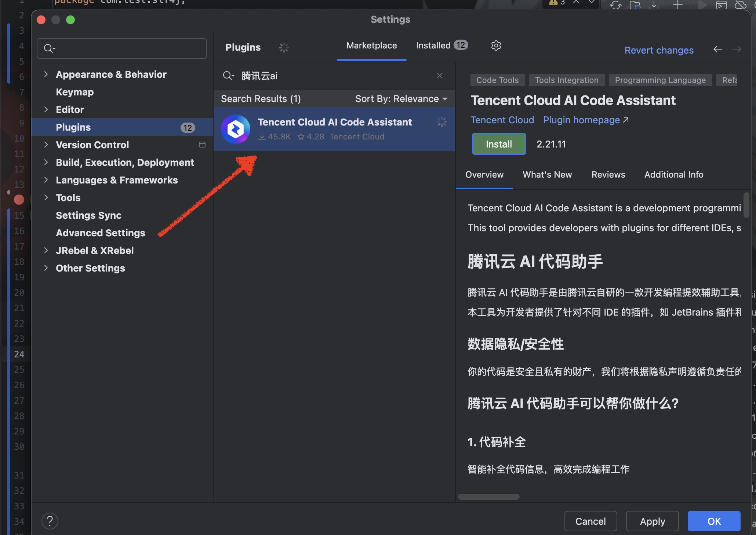Image resolution: width=756 pixels, height=535 pixels.
Task: Switch to the Installed plugins tab
Action: [442, 45]
